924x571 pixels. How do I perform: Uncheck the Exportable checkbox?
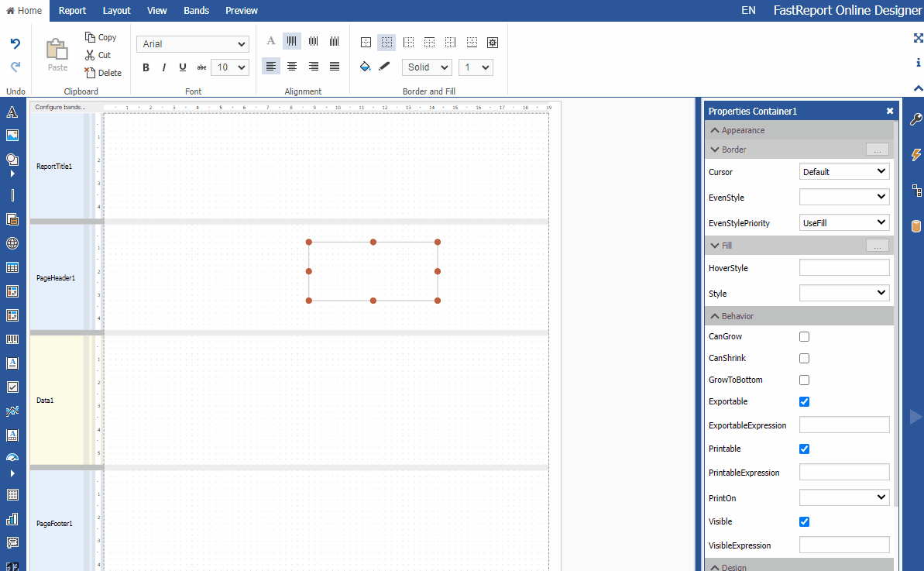click(804, 402)
